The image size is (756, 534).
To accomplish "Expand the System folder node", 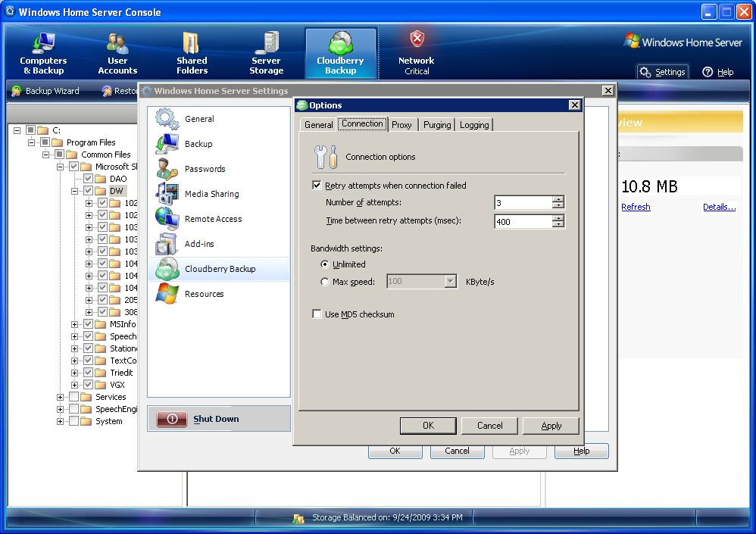I will coord(61,421).
